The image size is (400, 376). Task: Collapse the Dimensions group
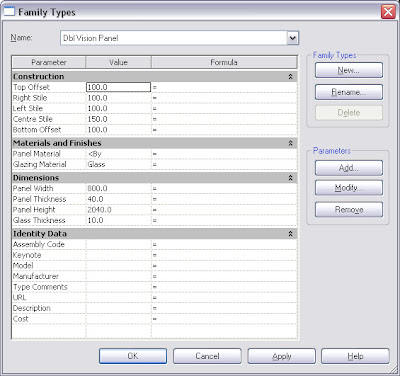click(x=290, y=178)
